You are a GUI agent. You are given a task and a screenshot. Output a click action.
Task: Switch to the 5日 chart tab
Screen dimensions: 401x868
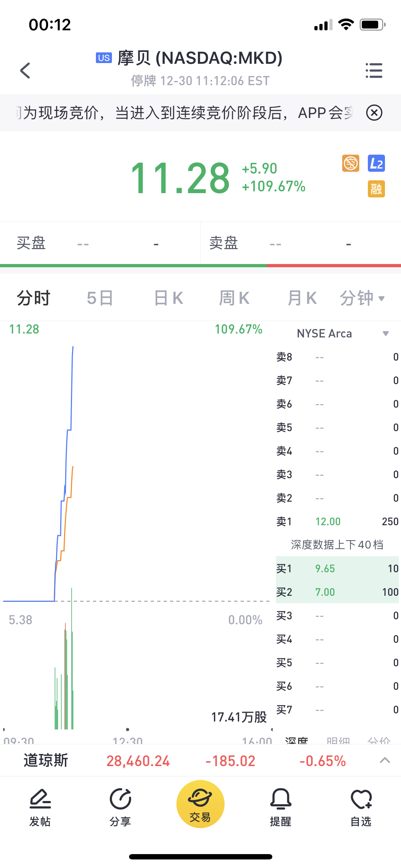[100, 298]
